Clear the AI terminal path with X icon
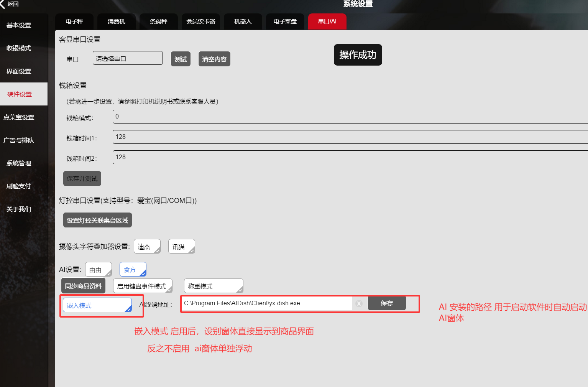This screenshot has height=387, width=588. (x=359, y=303)
